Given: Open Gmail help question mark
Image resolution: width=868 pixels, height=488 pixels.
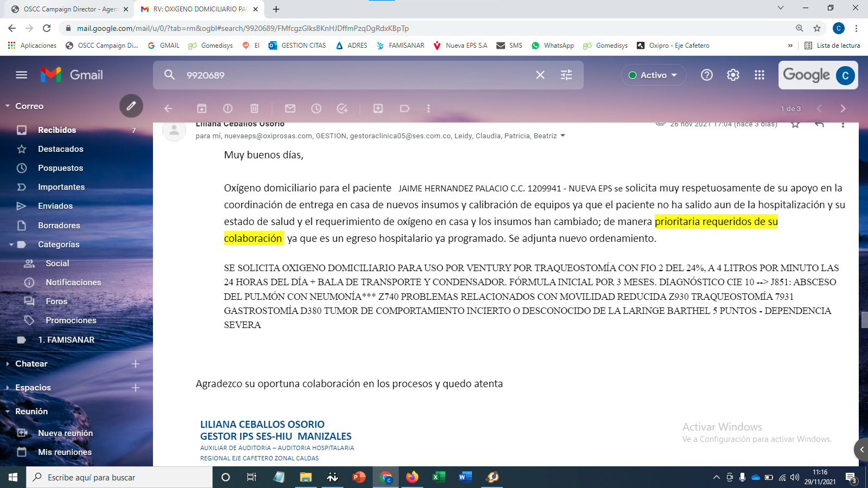Looking at the screenshot, I should (x=707, y=75).
